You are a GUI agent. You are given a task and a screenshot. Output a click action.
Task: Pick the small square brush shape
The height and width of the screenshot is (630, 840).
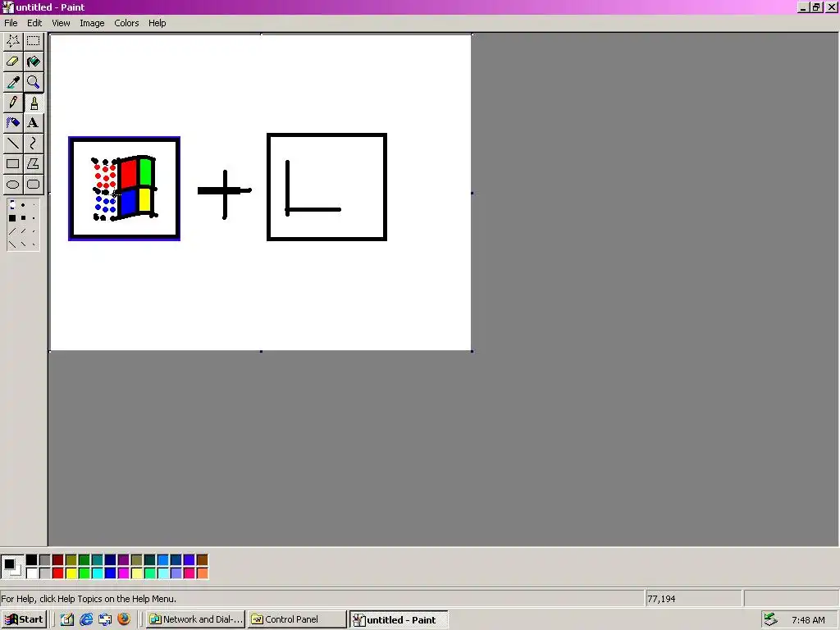coord(34,218)
